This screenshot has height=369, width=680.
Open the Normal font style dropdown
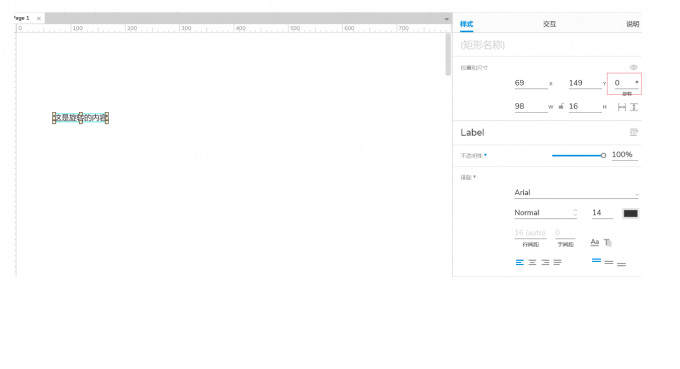[x=546, y=212]
